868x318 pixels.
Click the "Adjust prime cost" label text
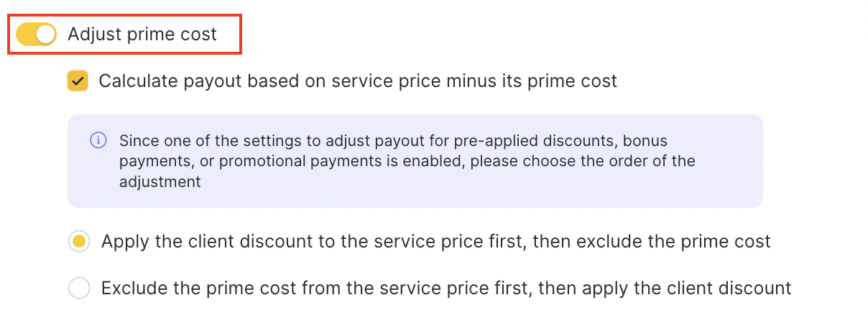coord(142,34)
